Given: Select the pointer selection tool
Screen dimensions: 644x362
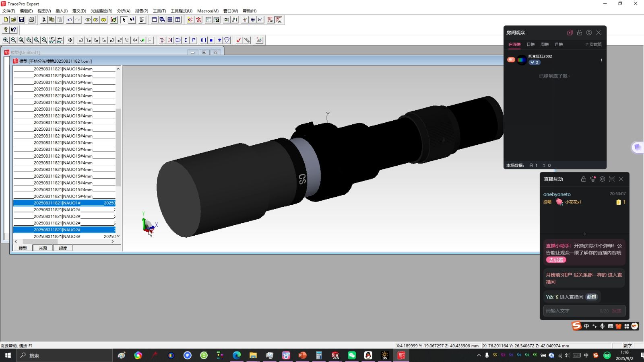Looking at the screenshot, I should tap(124, 20).
